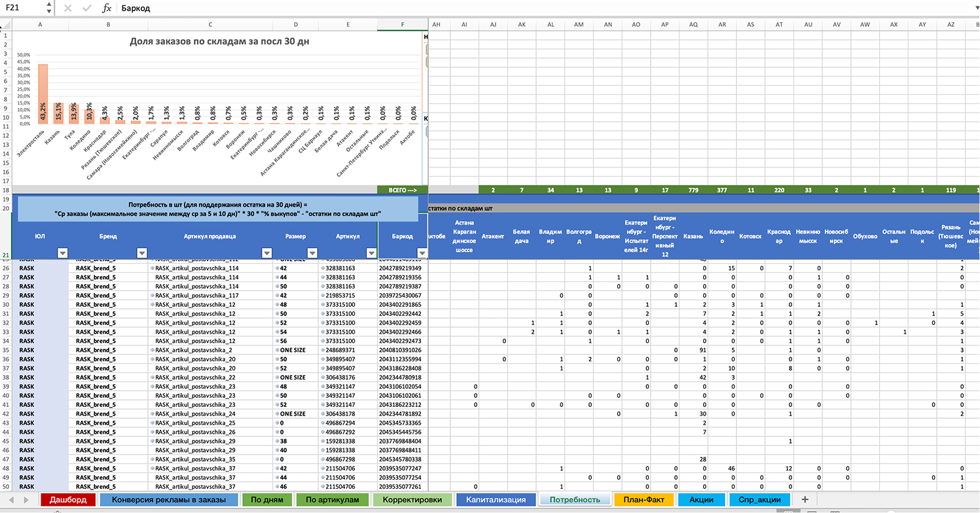
Task: Click the name box stepper arrows
Action: click(49, 9)
